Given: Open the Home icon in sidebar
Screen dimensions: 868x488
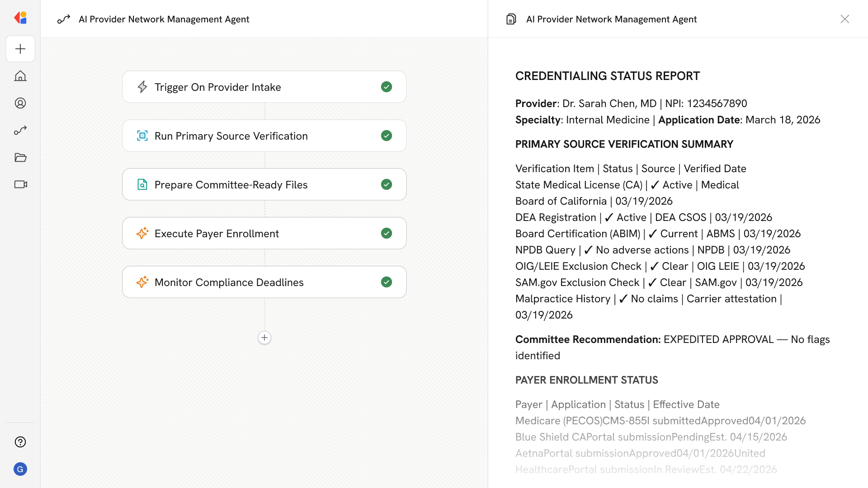Looking at the screenshot, I should point(20,76).
